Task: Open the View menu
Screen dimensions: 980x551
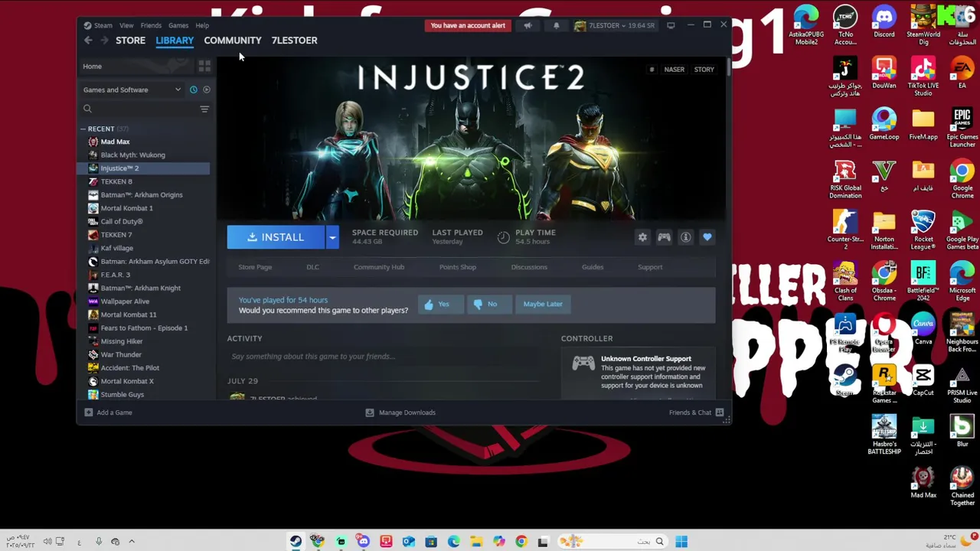Action: coord(126,25)
